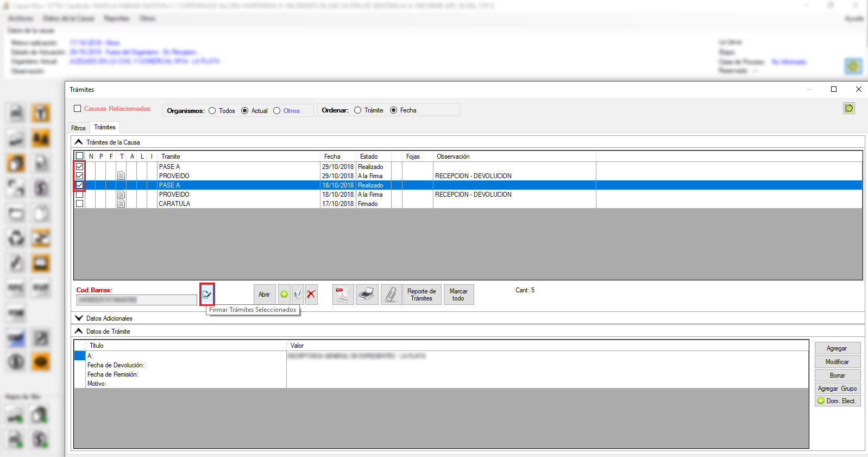Open the Trámites tab
Viewport: 868px width, 457px height.
pos(105,127)
